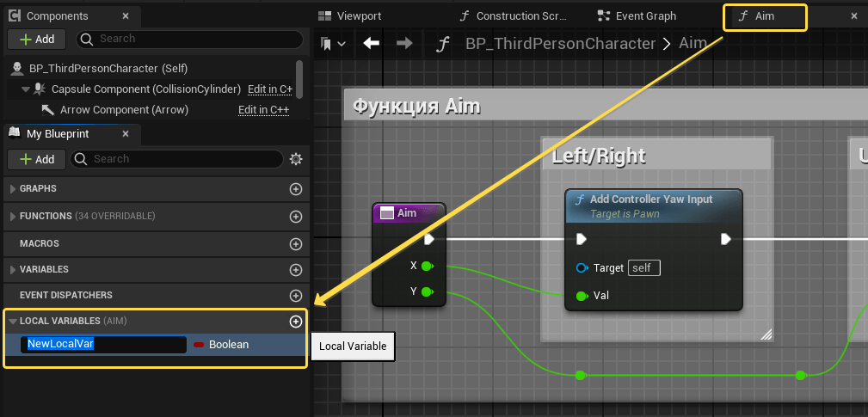Select the Left/Right comment box title
Viewport: 868px width, 417px height.
(x=599, y=156)
